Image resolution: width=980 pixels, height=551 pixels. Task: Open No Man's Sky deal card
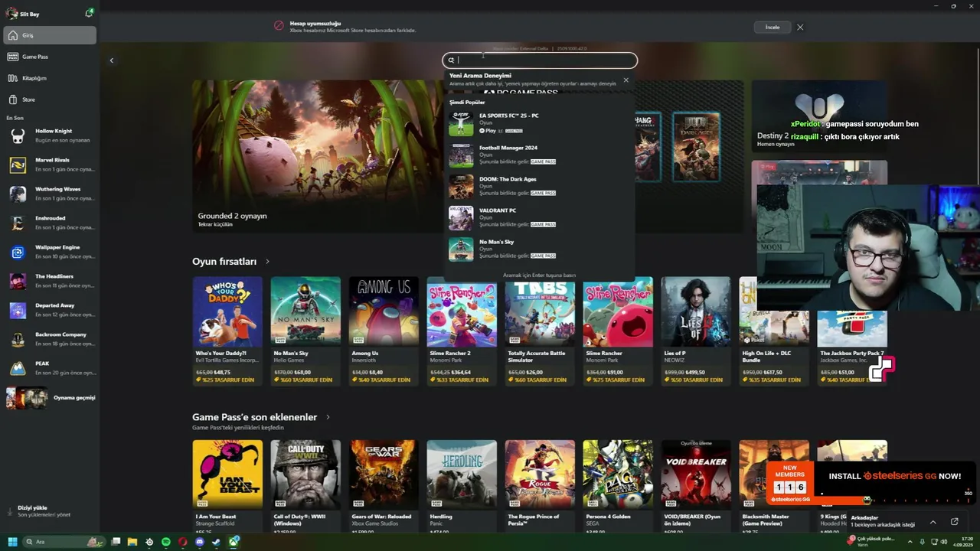point(305,331)
